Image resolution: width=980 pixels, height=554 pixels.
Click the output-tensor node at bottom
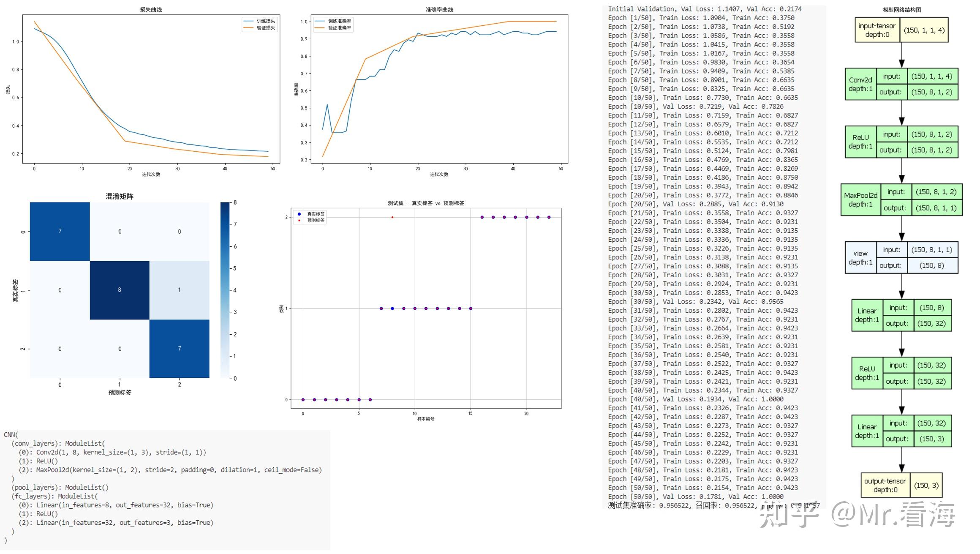click(x=885, y=485)
